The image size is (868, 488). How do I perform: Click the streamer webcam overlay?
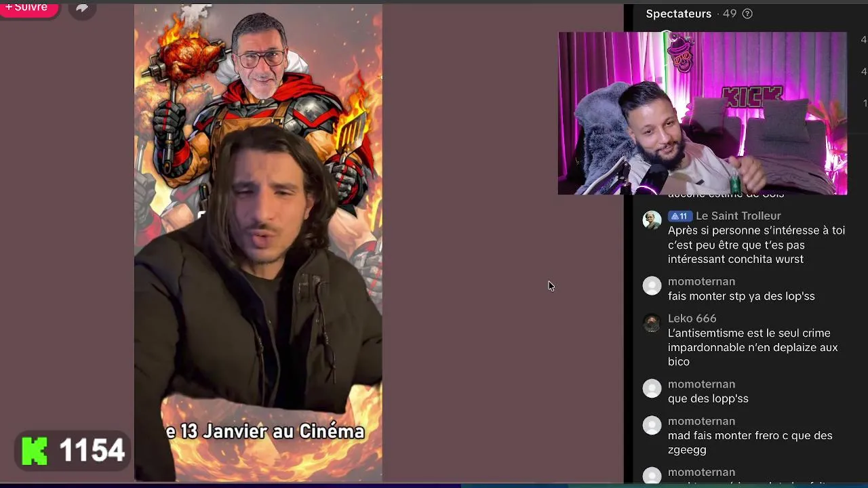[703, 113]
